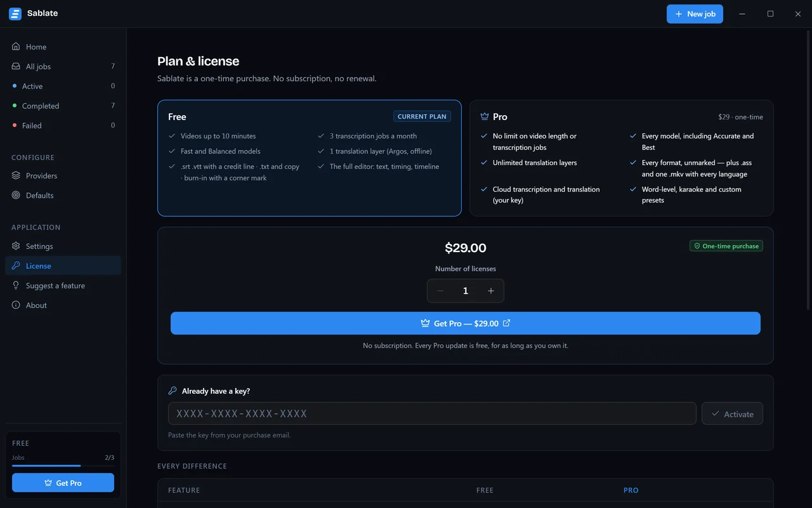Click the Jobs 2/3 usage progress bar
The image size is (812, 508).
pos(63,466)
